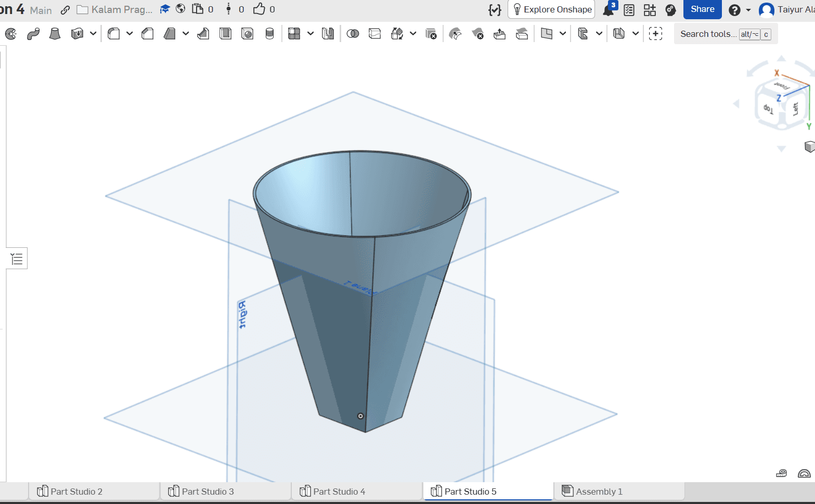Select the Linear pattern tool
Viewport: 815px width, 504px height.
point(294,34)
